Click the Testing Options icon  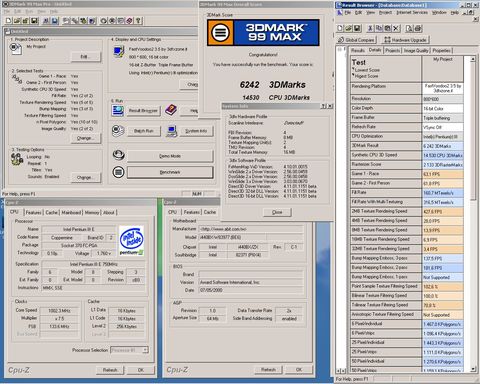tap(17, 159)
